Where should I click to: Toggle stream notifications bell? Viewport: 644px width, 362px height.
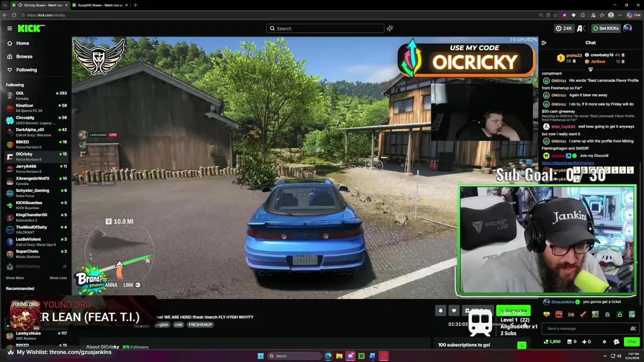[441, 311]
